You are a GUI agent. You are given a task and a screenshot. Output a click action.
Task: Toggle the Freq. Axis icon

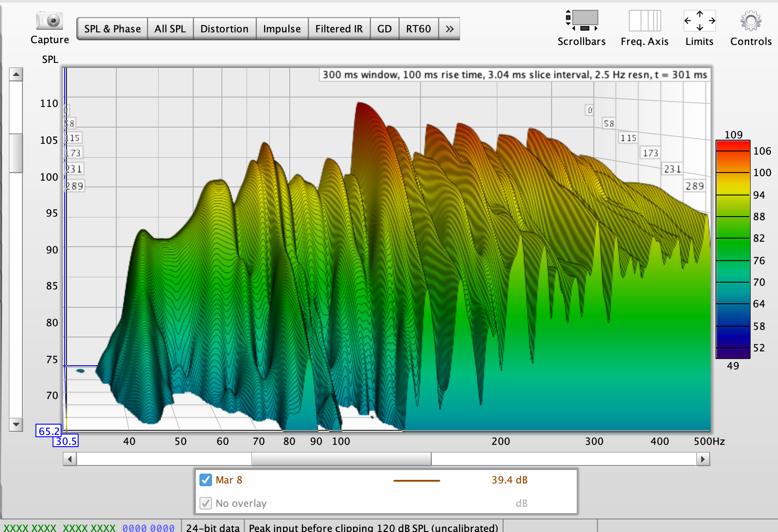click(x=645, y=21)
